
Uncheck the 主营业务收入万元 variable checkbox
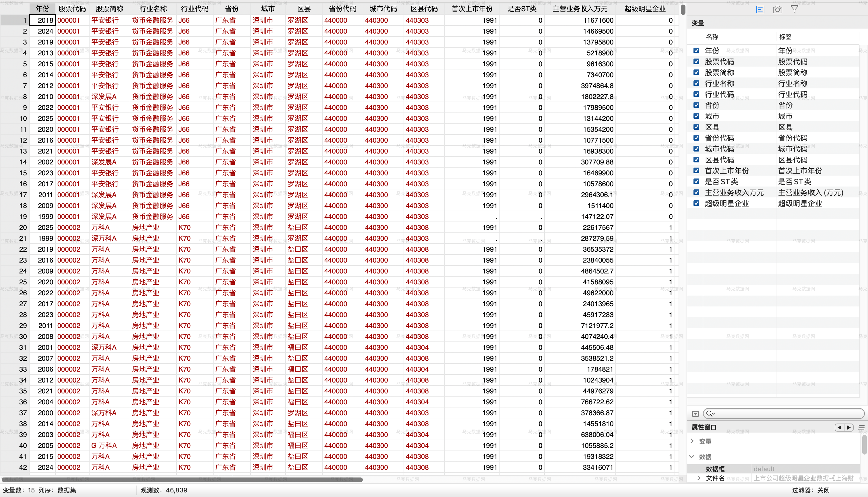(696, 193)
